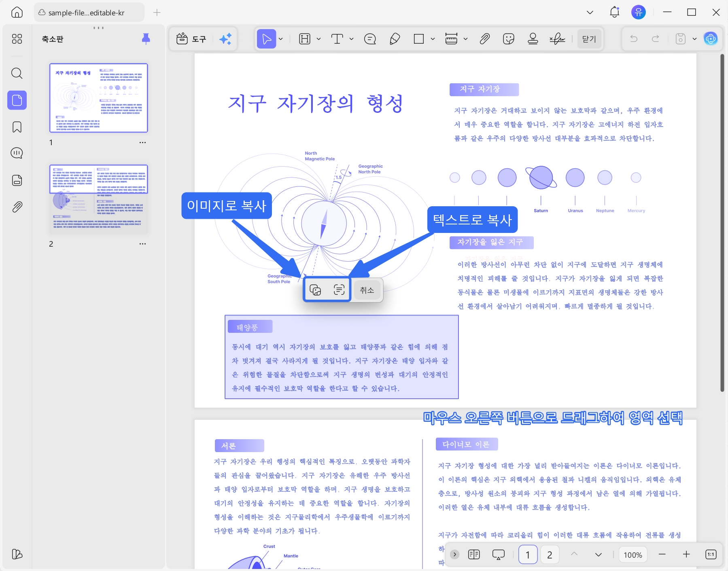
Task: Click the 닫기 button in toolbar
Action: pos(589,39)
